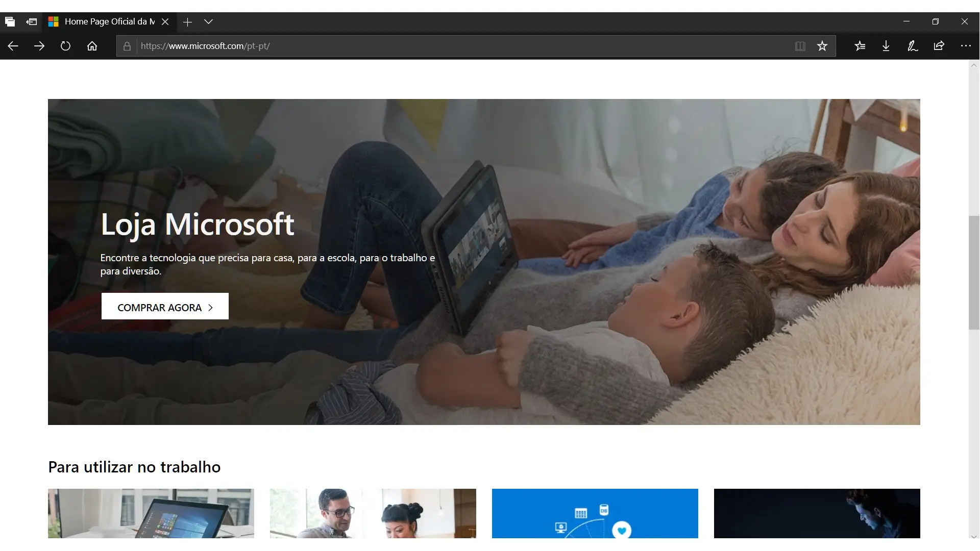Screen dimensions: 980x551
Task: Click the Loja Microsoft heading
Action: pyautogui.click(x=198, y=224)
